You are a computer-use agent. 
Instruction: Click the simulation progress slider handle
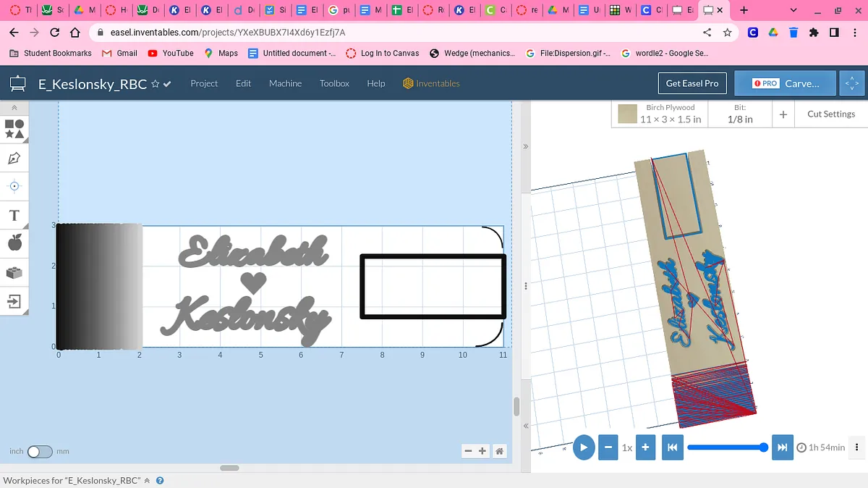(764, 447)
